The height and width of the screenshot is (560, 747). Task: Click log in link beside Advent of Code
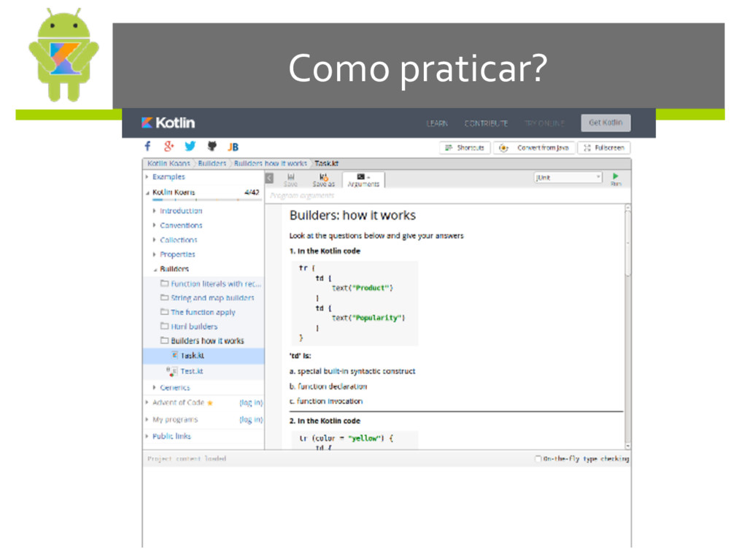coord(251,402)
